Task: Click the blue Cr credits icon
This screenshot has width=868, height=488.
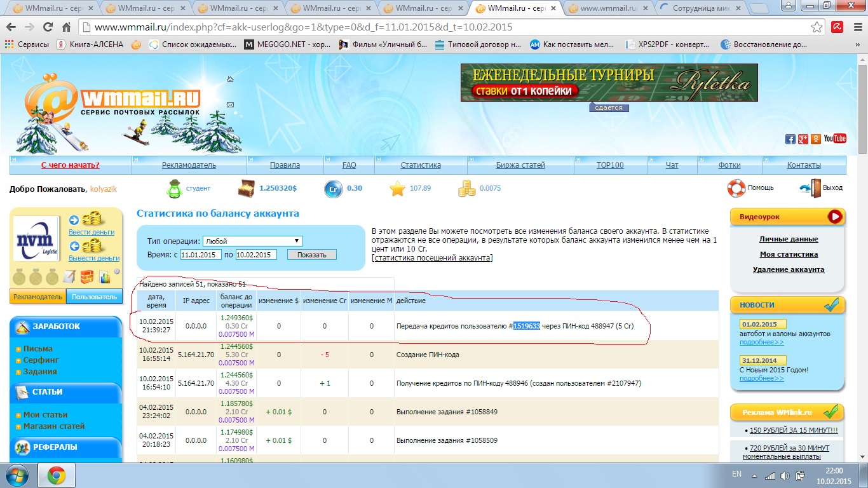Action: 334,189
